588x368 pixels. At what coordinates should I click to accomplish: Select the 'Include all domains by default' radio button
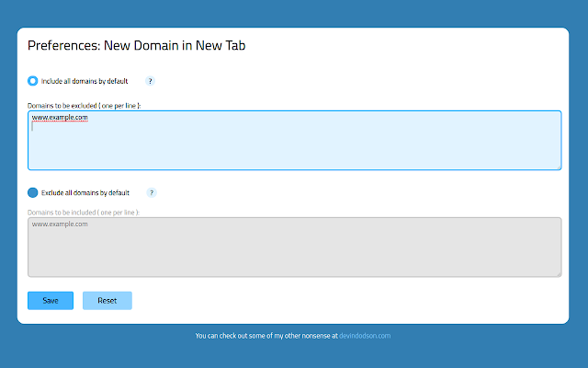pyautogui.click(x=33, y=81)
